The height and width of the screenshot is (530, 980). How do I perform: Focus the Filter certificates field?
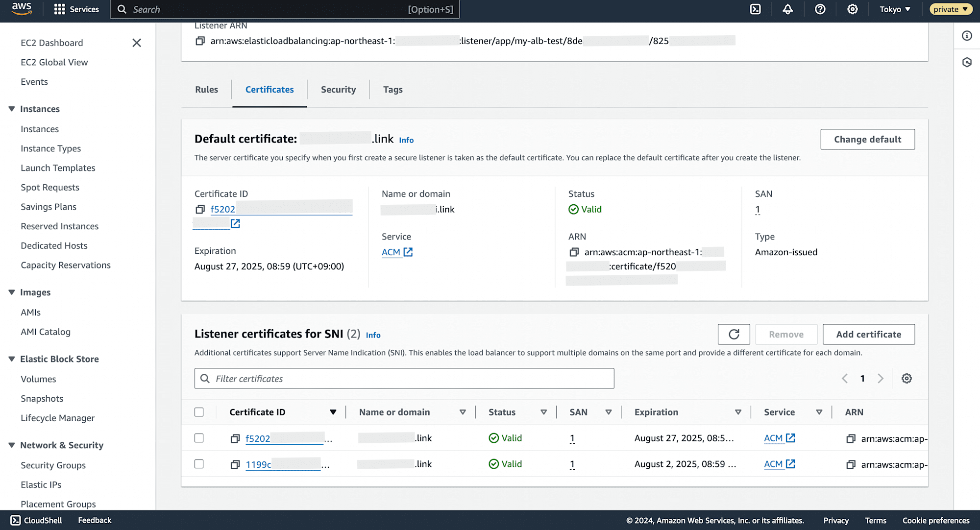[404, 379]
